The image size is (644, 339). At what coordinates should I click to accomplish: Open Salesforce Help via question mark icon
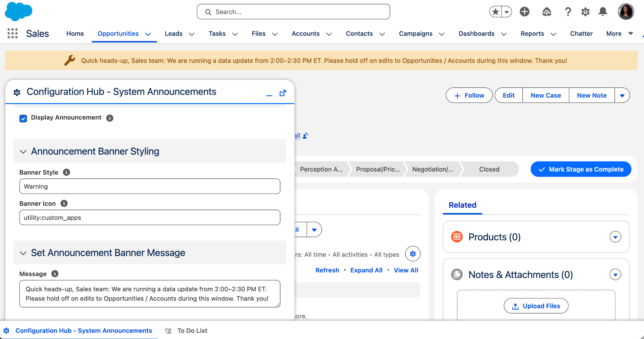[568, 12]
